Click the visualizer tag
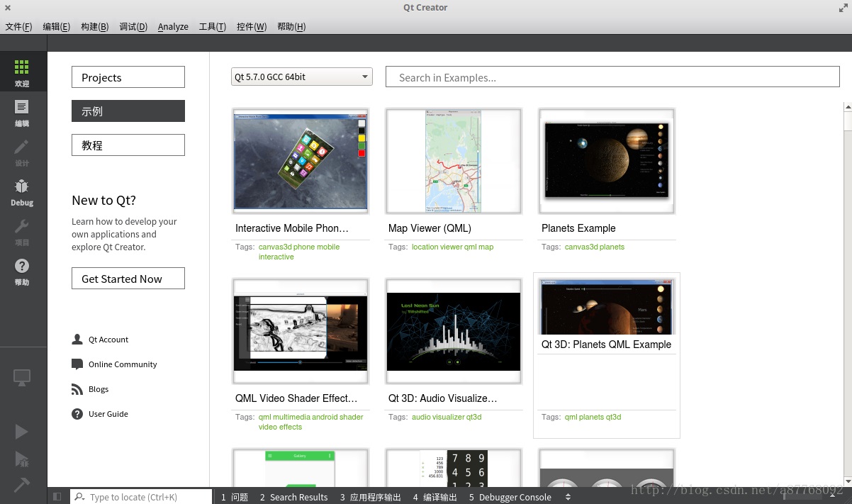Screen dimensions: 852x504 [x=448, y=417]
